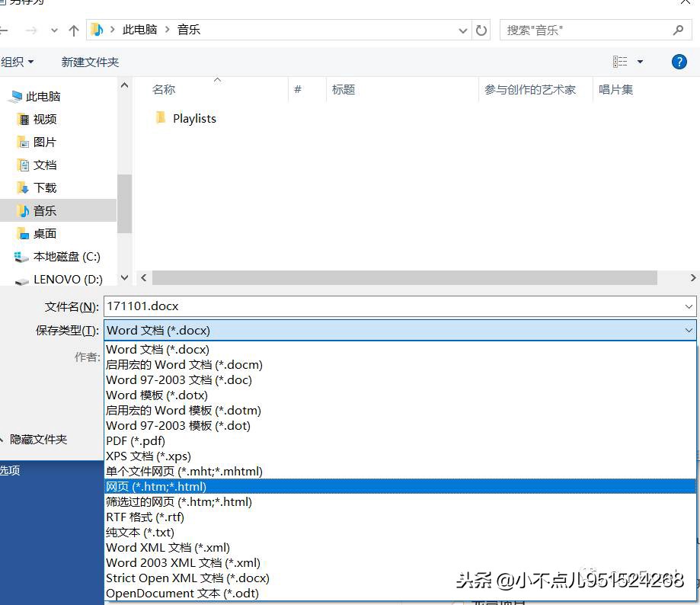The width and height of the screenshot is (700, 605).
Task: Click the 新建文件夹 button
Action: [x=89, y=62]
